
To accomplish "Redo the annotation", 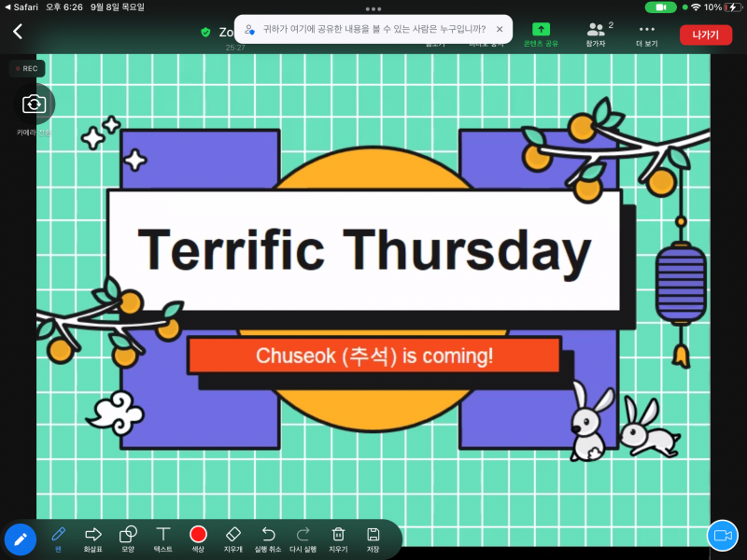I will tap(303, 535).
